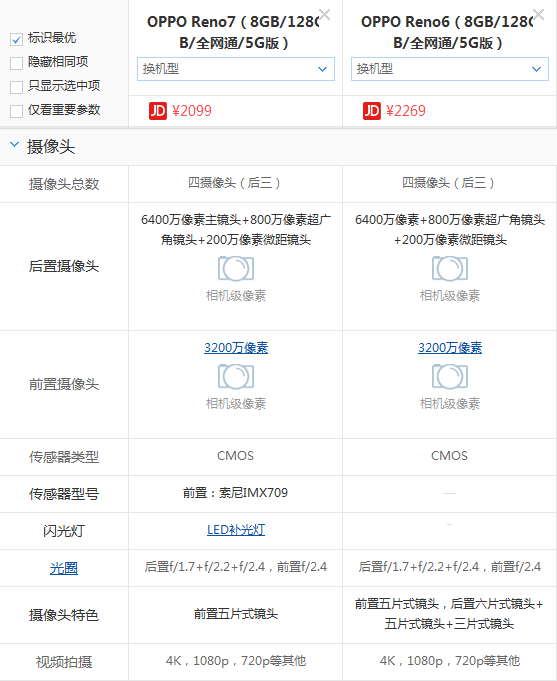This screenshot has height=681, width=557.
Task: Uncheck the 标识最优 checkbox
Action: coord(17,40)
